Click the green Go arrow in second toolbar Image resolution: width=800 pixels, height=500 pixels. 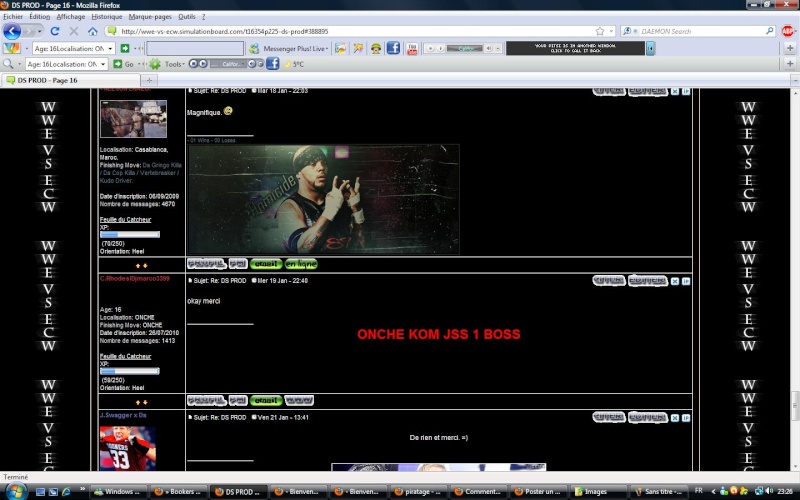118,64
